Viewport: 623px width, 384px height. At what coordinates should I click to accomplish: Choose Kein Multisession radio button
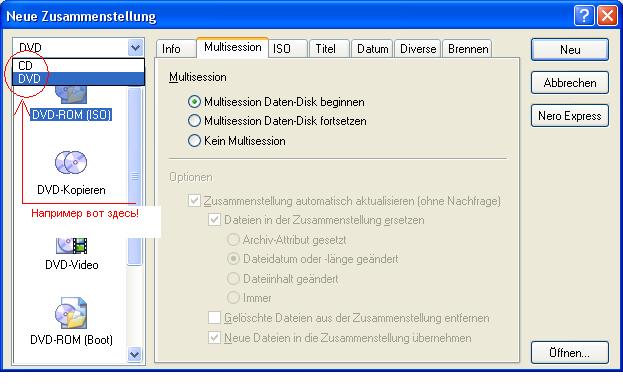click(194, 141)
